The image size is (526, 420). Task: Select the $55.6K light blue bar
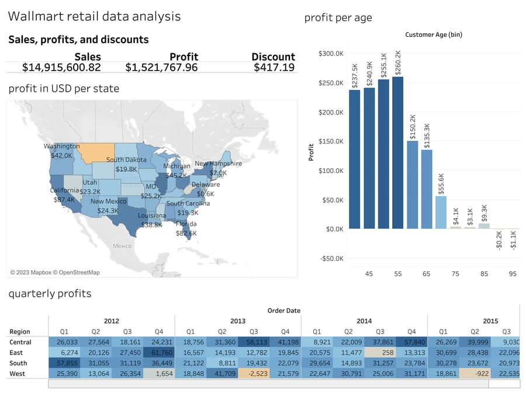441,213
